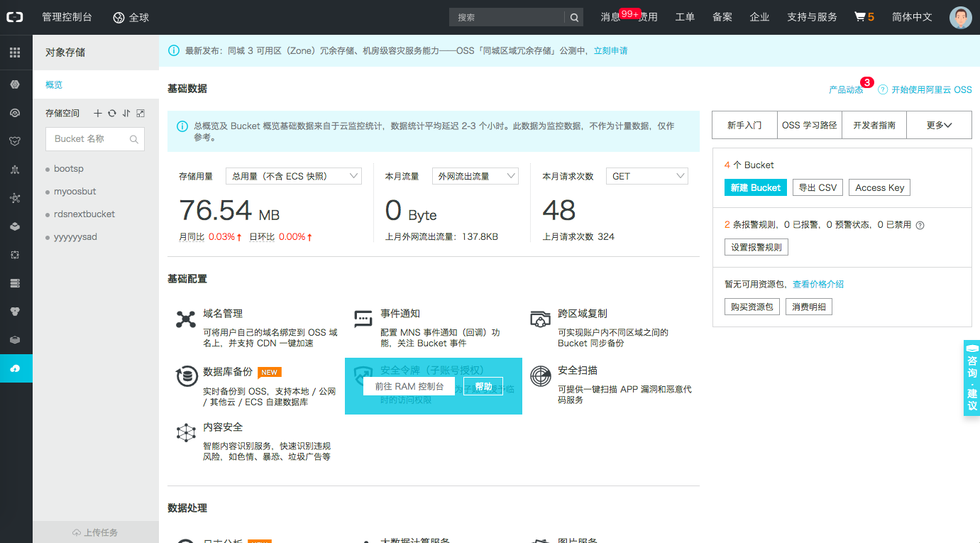Open the 全球 region selector
Image resolution: width=980 pixels, height=543 pixels.
[x=131, y=17]
